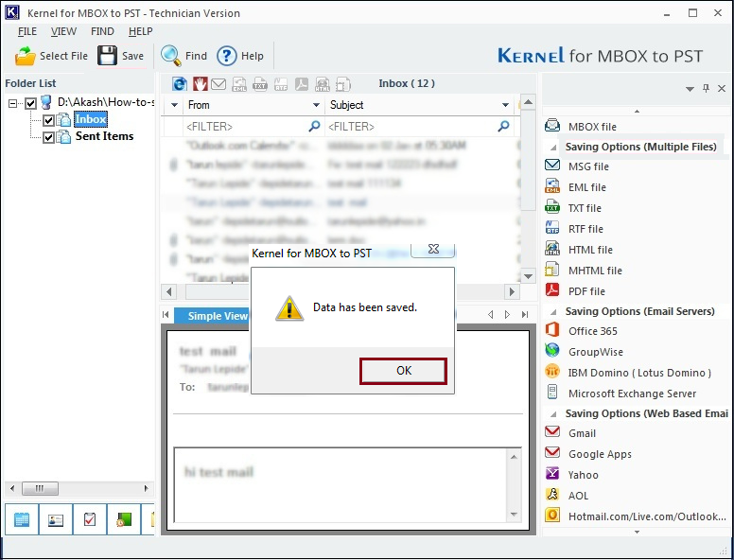Click the Microsoft Exchange Server icon
This screenshot has width=734, height=560.
552,393
